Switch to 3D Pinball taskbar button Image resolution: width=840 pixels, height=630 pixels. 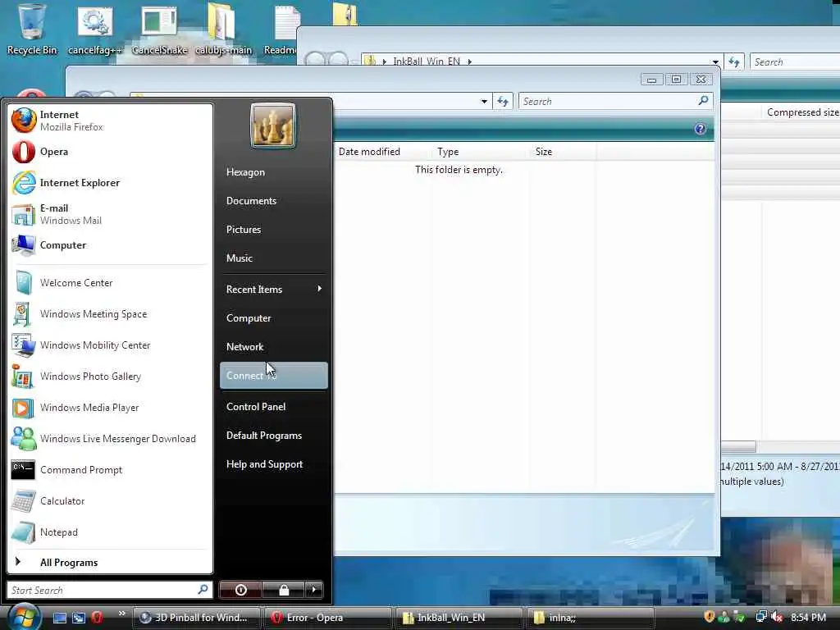[x=196, y=618]
